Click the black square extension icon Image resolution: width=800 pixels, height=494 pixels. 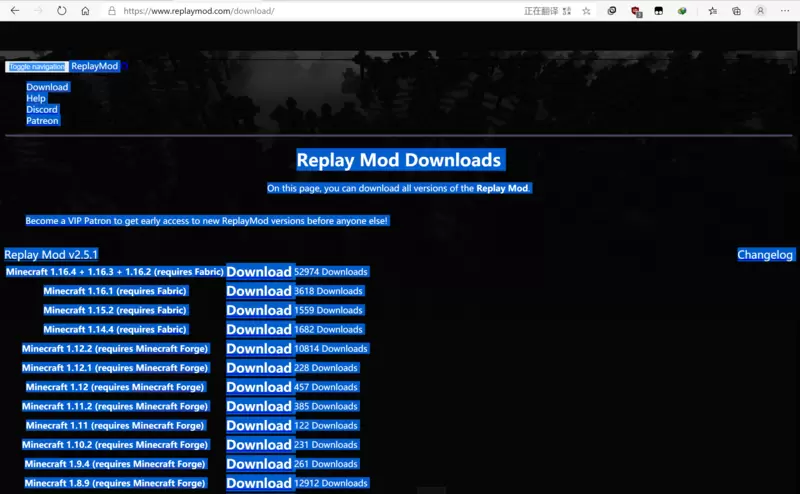(x=659, y=11)
